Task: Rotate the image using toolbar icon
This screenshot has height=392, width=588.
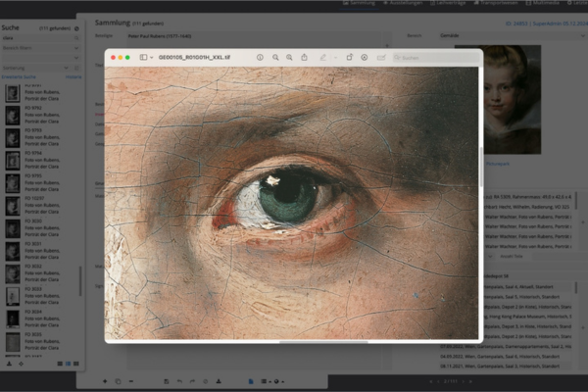Action: click(349, 58)
